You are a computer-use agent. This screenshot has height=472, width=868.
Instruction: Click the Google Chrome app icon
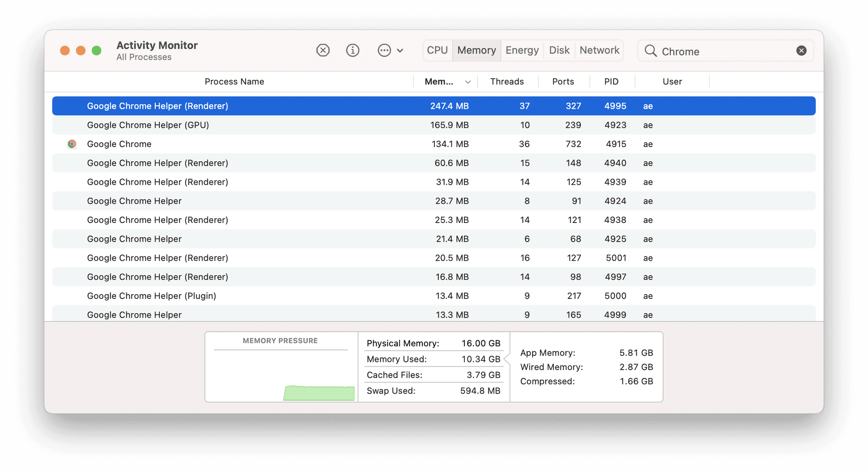coord(72,144)
